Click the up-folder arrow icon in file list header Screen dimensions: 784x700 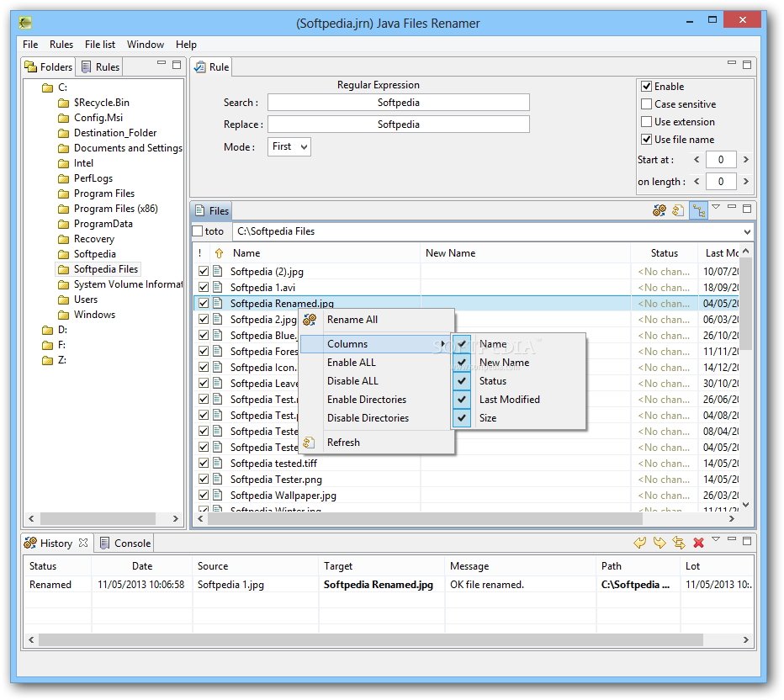pos(219,253)
